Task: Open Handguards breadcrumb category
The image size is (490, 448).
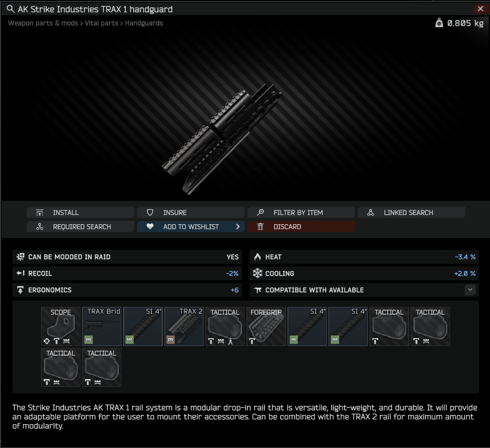Action: coord(144,23)
